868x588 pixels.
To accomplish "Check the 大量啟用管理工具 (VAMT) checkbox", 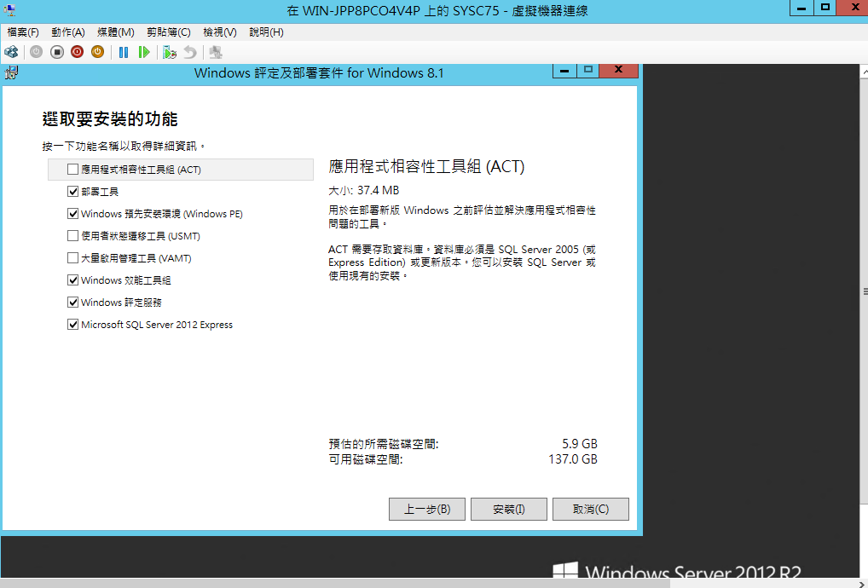I will tap(72, 257).
